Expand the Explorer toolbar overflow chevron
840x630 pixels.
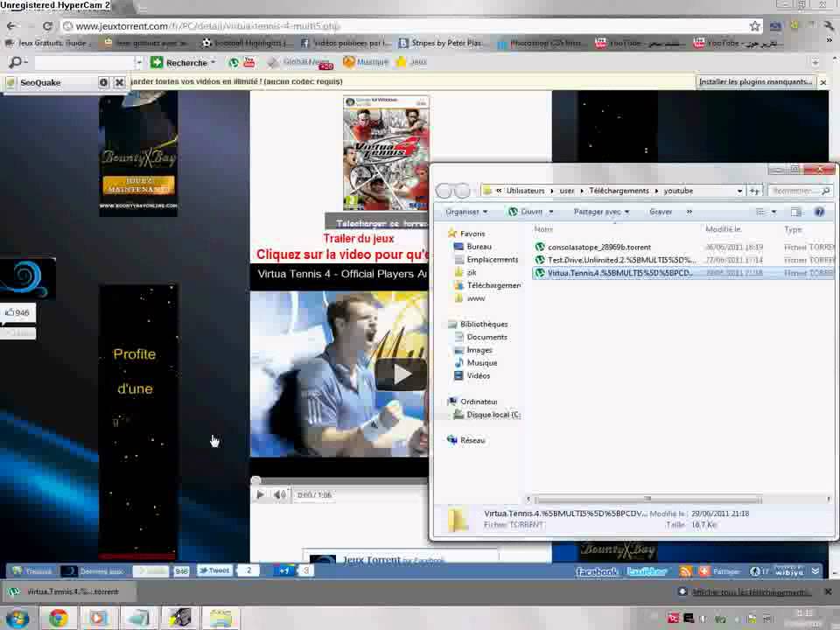click(689, 212)
